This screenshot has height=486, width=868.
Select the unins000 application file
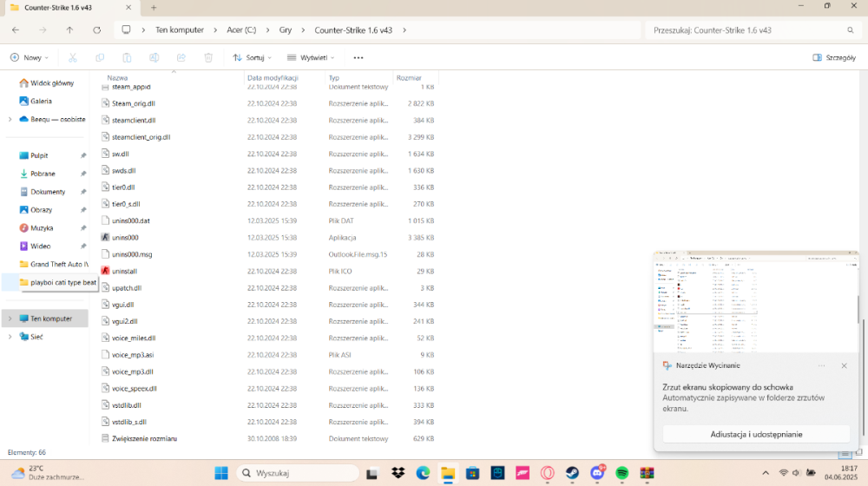[125, 238]
